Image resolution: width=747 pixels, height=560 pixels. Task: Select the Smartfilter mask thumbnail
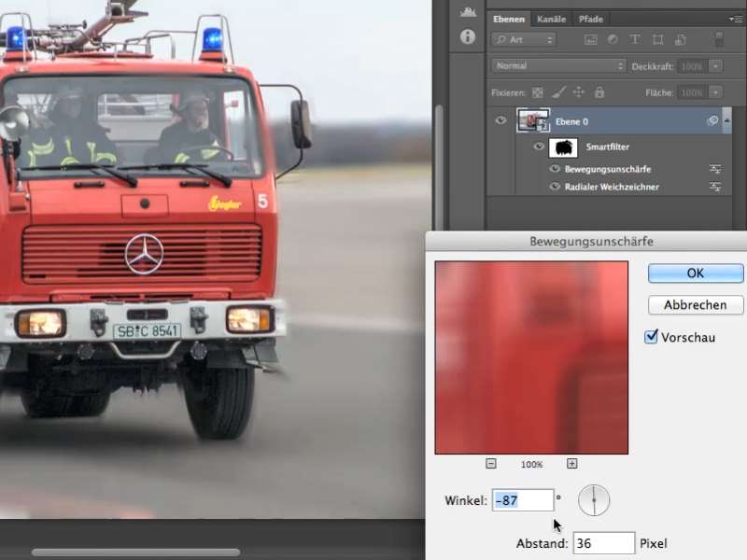[x=563, y=147]
